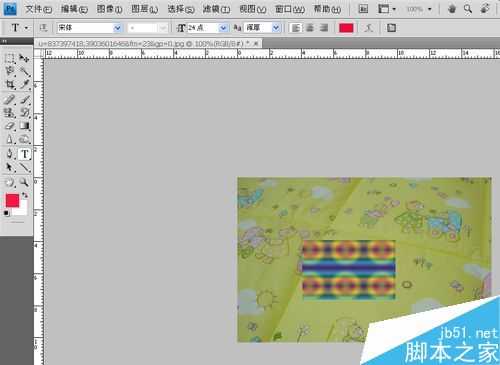Toggle left text alignment

296,28
